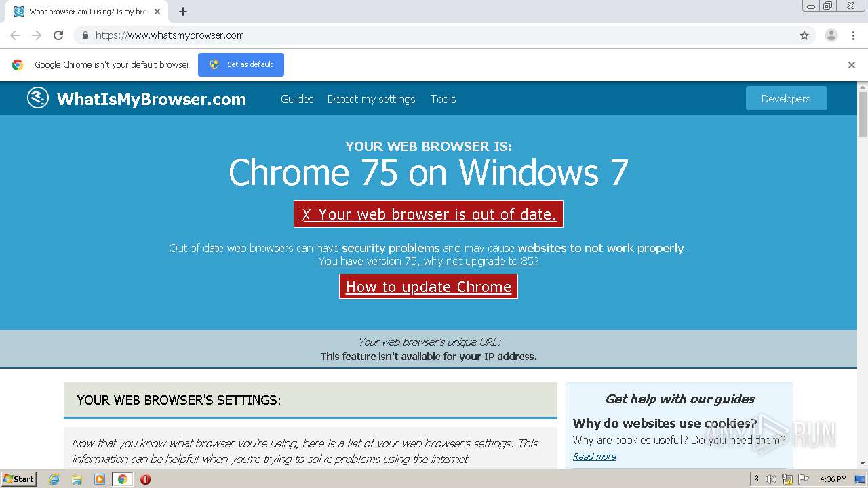Open the Chrome three-dot menu
This screenshot has width=868, height=488.
[853, 35]
